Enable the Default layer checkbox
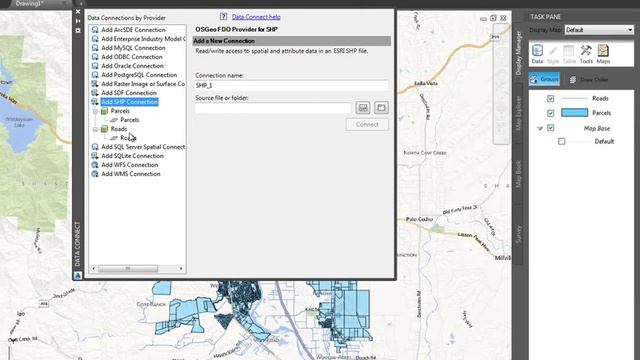Image resolution: width=640 pixels, height=360 pixels. 562,141
